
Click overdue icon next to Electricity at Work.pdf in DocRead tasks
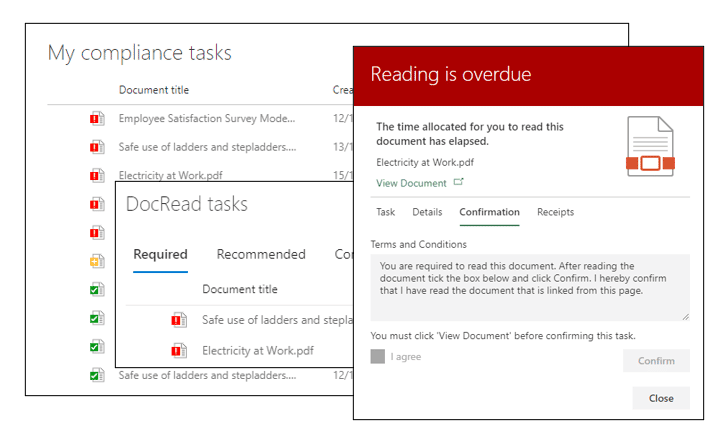point(179,350)
